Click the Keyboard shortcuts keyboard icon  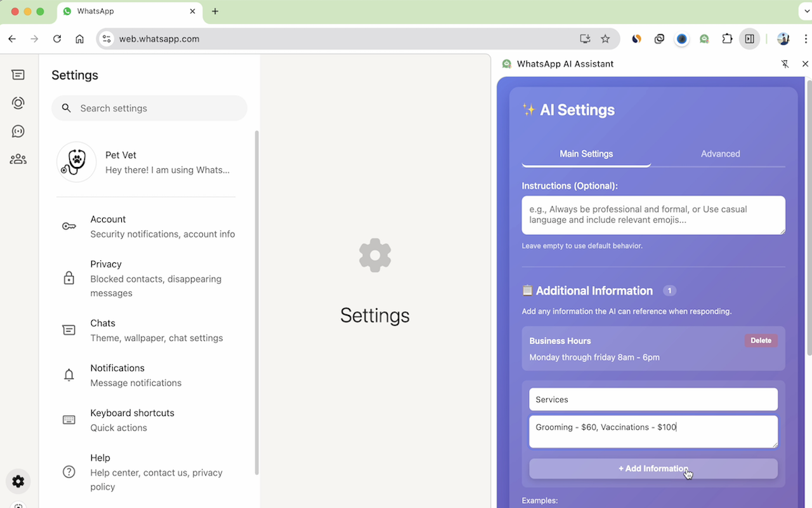pos(69,420)
